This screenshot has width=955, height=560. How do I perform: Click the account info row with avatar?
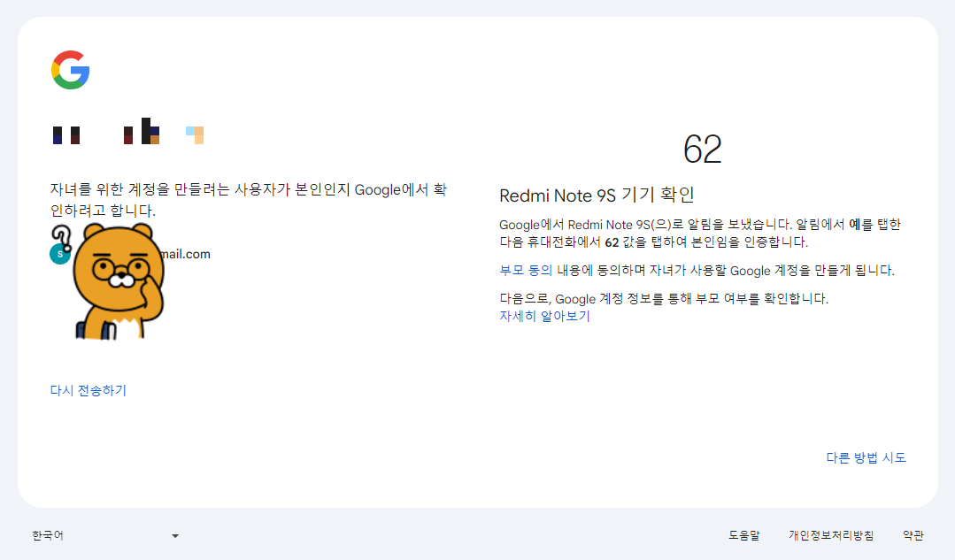133,253
